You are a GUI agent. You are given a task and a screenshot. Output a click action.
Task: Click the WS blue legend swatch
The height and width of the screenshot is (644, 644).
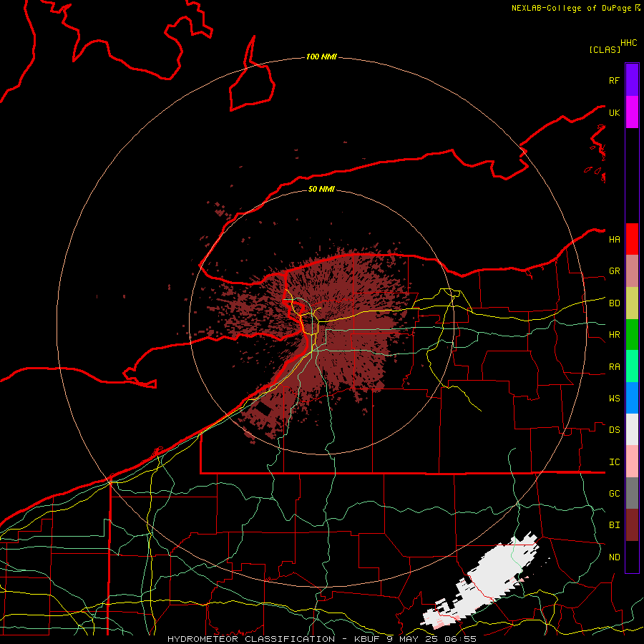(632, 398)
